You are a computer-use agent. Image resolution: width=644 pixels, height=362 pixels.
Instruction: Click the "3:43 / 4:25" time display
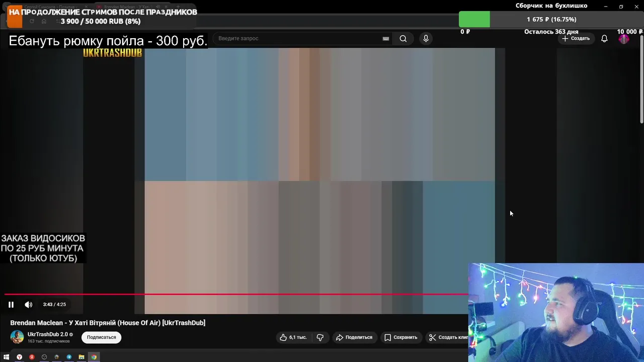click(54, 305)
